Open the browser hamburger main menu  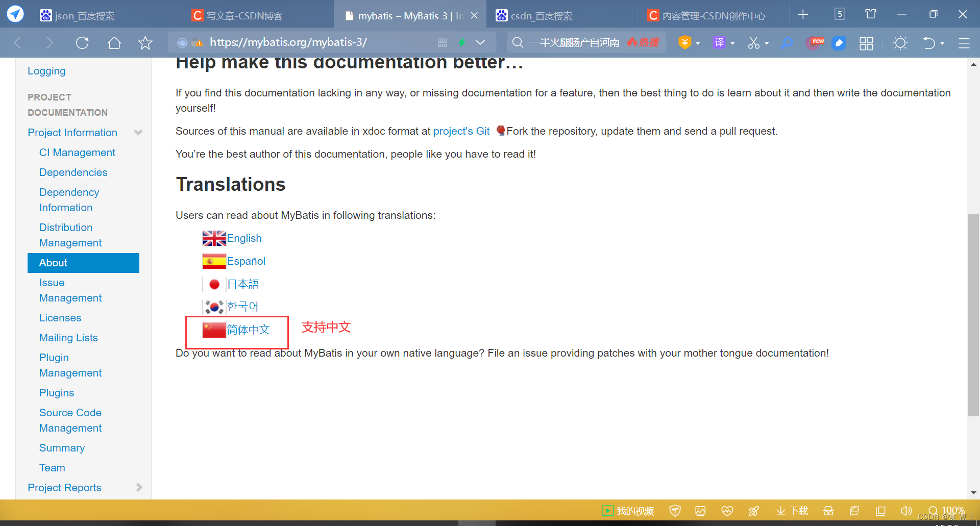click(964, 43)
